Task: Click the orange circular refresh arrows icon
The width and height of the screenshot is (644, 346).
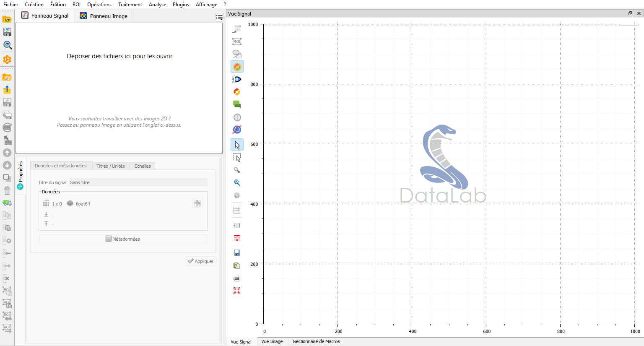Action: tap(237, 92)
